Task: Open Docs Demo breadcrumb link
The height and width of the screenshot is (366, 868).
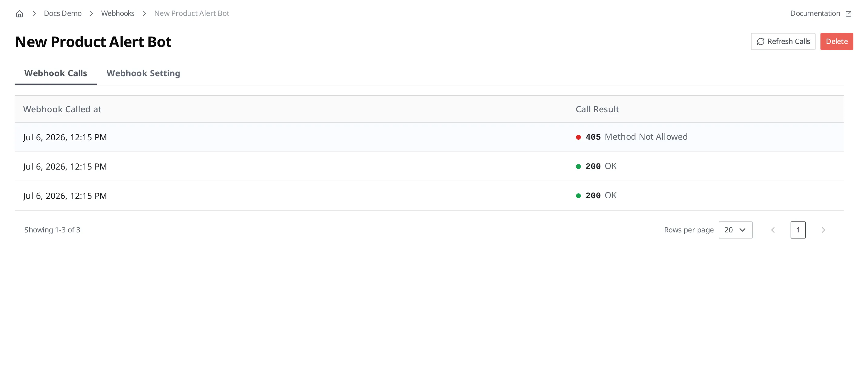Action: point(63,13)
